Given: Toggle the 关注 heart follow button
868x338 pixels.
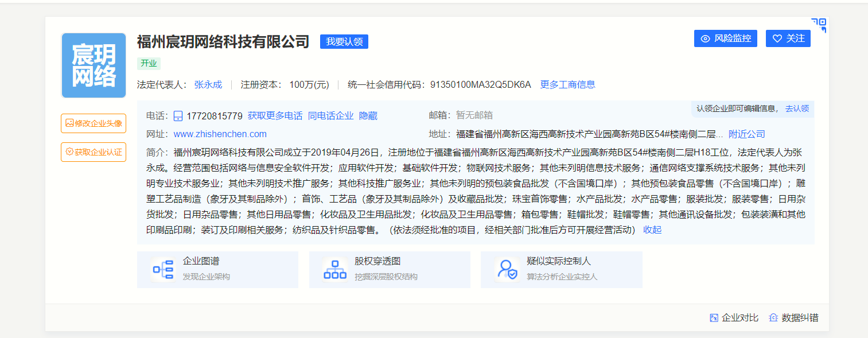Looking at the screenshot, I should coord(788,38).
